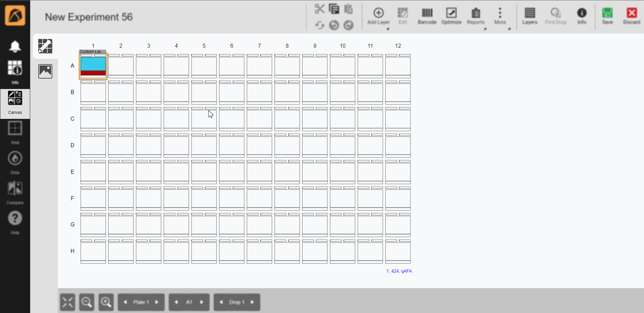
Task: Expand the Add Layer dropdown
Action: click(x=388, y=29)
